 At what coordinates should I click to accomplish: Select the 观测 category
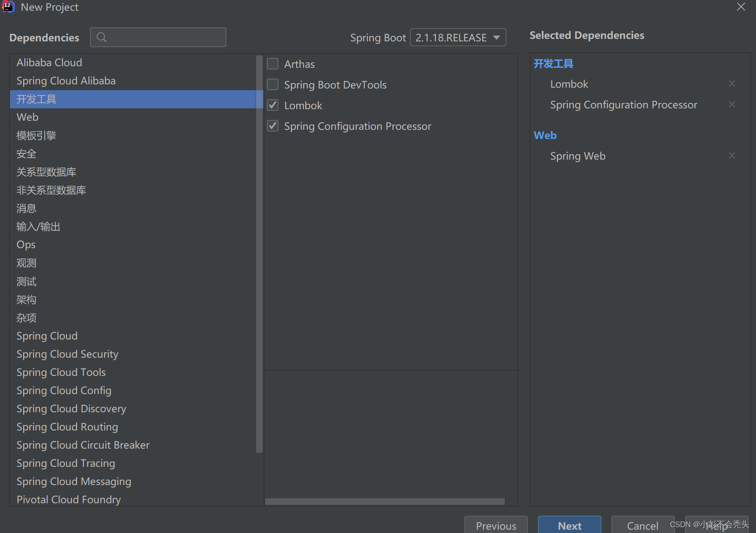pos(133,263)
